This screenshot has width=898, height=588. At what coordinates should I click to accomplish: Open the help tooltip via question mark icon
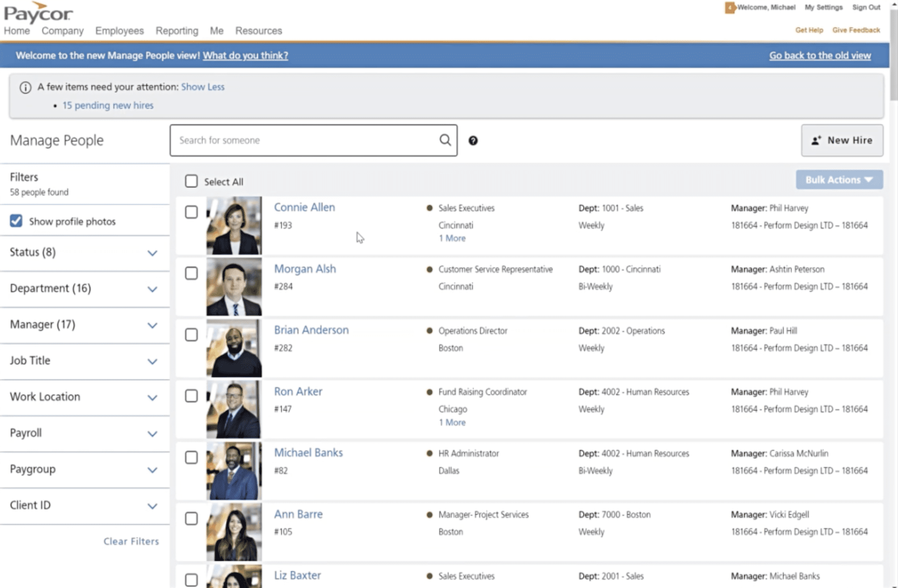[x=473, y=141]
